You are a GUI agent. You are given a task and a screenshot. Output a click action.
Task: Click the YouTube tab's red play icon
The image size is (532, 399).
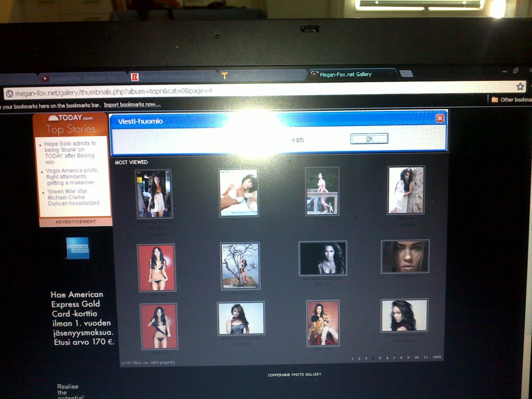click(45, 78)
